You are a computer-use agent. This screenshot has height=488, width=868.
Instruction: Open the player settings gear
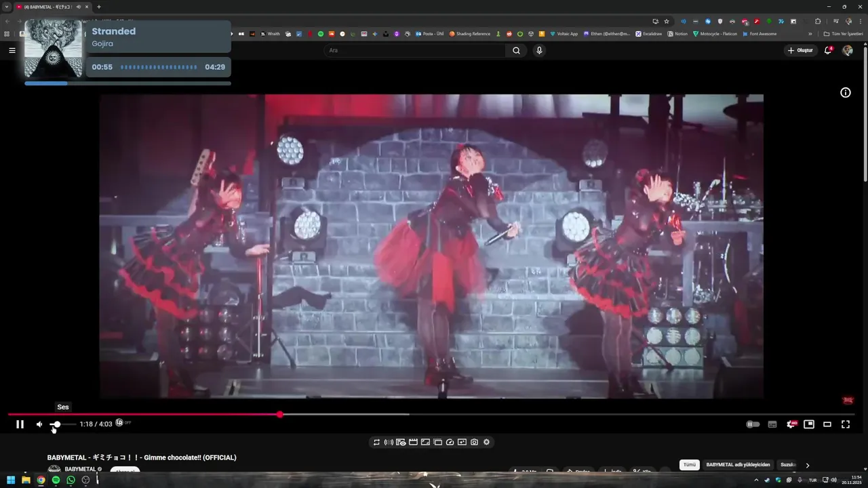coord(791,424)
